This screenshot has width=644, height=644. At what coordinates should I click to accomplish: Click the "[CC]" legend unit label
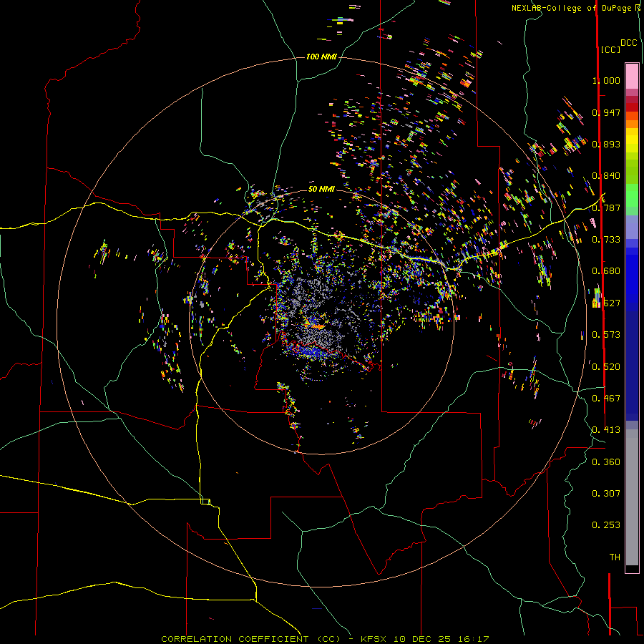click(610, 49)
